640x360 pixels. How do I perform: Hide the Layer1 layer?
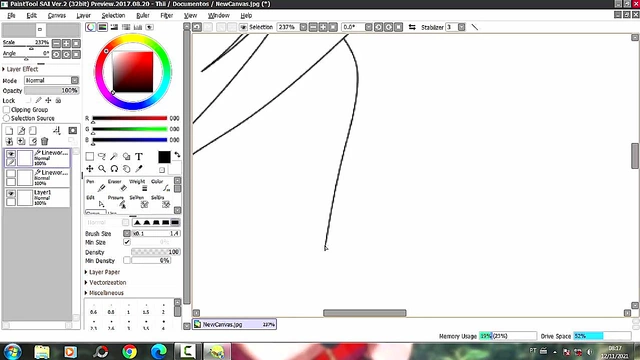click(x=11, y=193)
